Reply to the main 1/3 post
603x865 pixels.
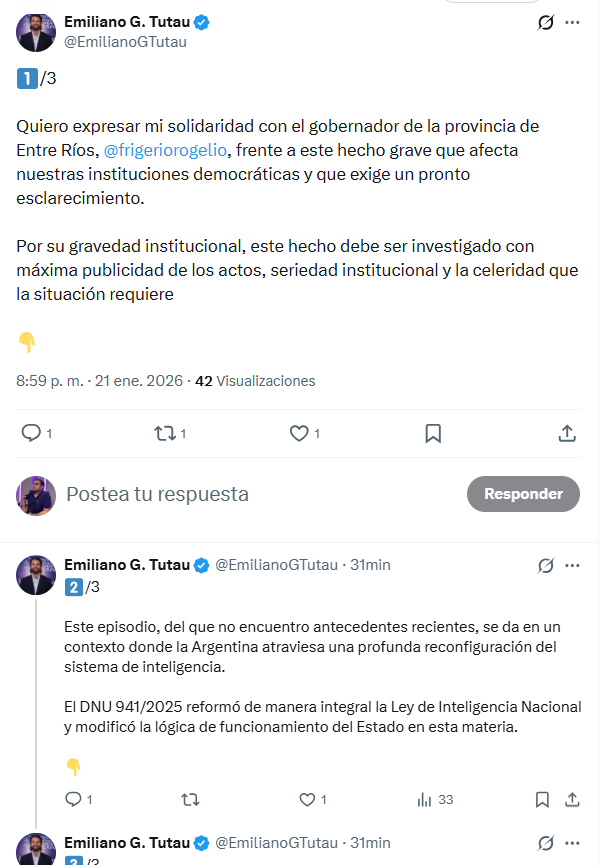32,433
